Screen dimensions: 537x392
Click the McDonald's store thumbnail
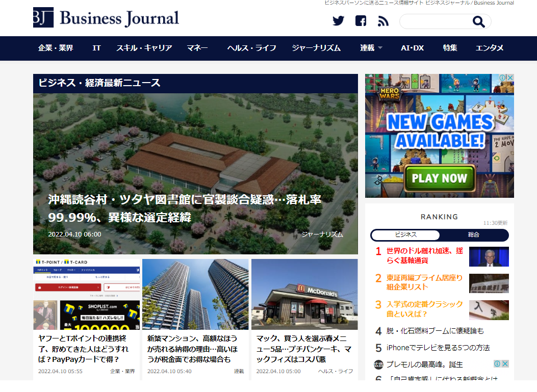pos(304,295)
